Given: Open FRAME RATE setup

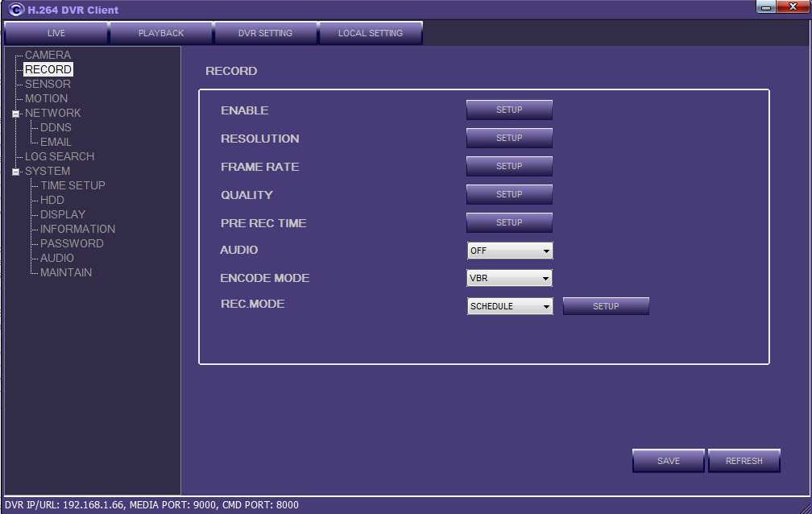Looking at the screenshot, I should coord(509,167).
